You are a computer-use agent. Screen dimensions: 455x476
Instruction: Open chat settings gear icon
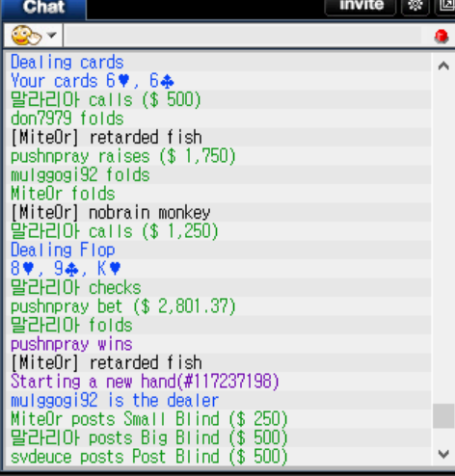pos(415,6)
